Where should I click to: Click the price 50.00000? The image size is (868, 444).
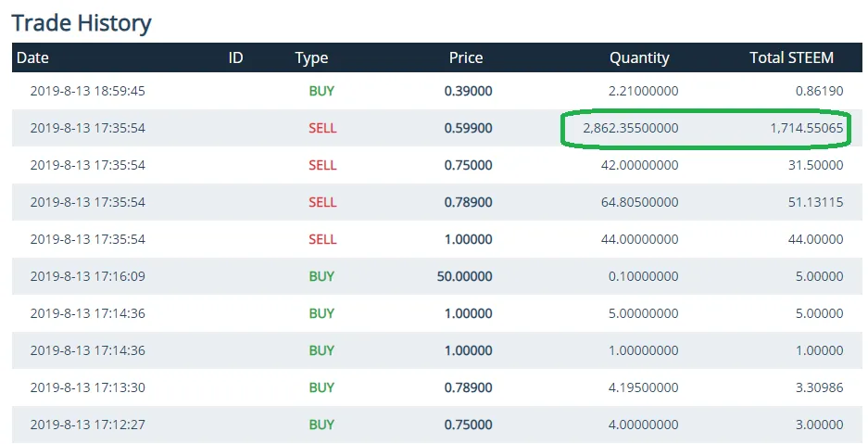464,276
